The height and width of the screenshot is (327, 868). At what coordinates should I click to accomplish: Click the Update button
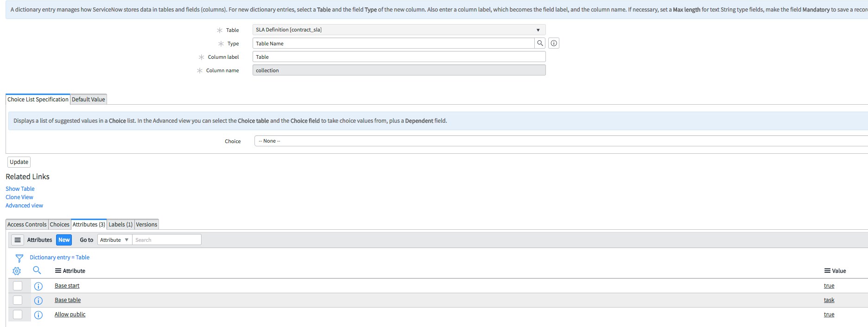click(19, 162)
